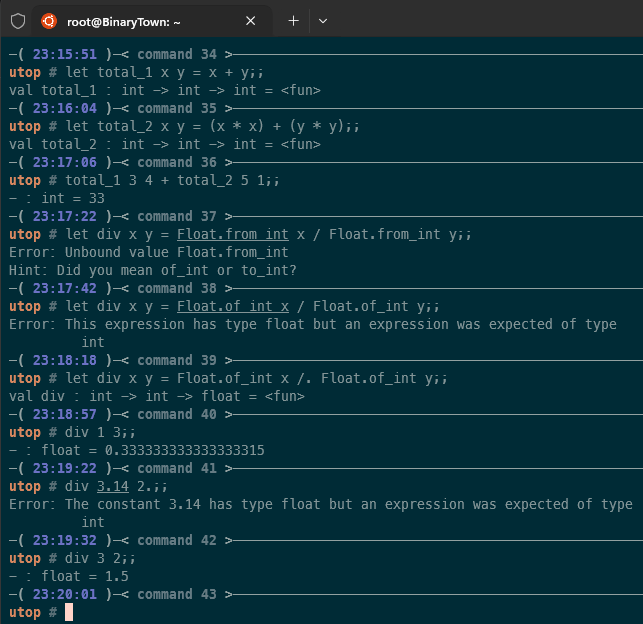Image resolution: width=643 pixels, height=624 pixels.
Task: Click the 'command 43' header label
Action: click(178, 594)
